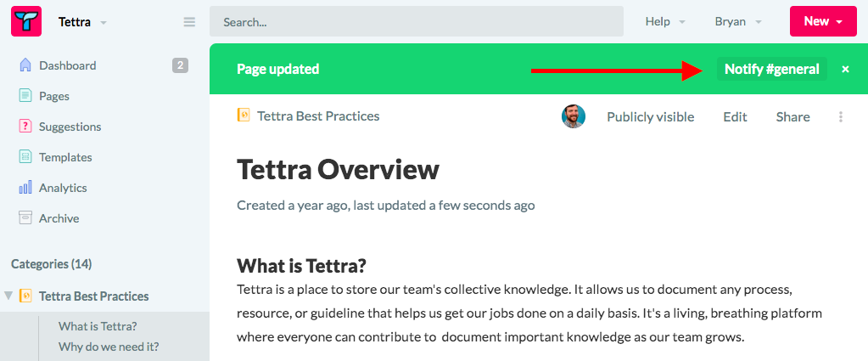The height and width of the screenshot is (361, 868).
Task: Focus the Search input field
Action: [x=417, y=21]
